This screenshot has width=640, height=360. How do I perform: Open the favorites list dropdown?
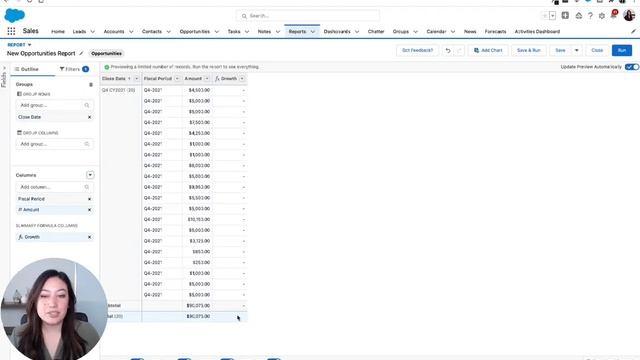pos(552,16)
